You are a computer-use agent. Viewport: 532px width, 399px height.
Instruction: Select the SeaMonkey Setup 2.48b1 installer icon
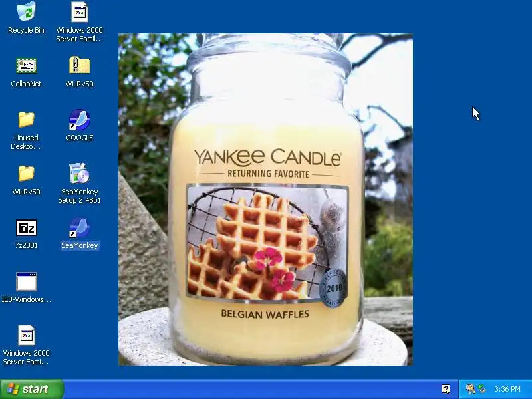[79, 173]
